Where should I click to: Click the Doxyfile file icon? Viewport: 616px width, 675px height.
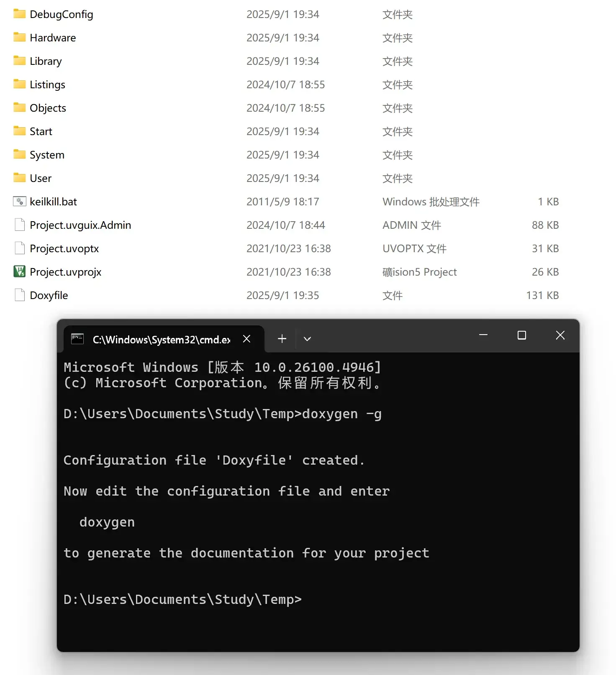pos(19,295)
